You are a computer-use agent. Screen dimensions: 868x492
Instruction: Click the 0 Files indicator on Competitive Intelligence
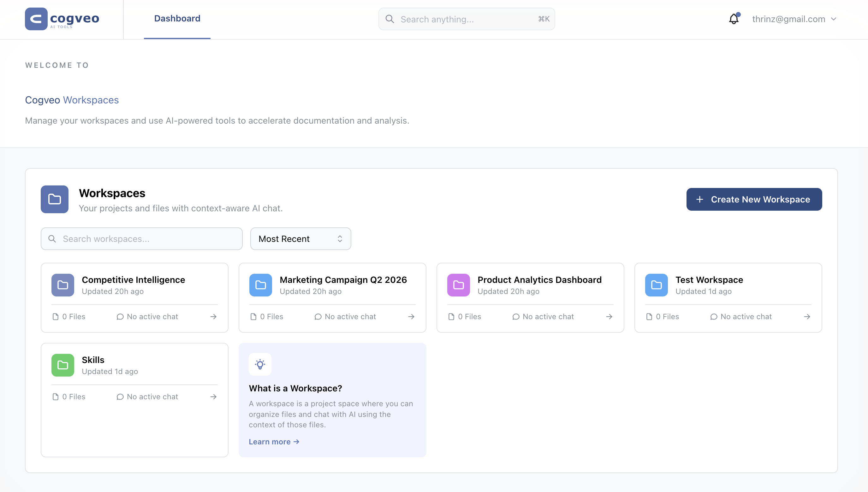[x=69, y=316]
